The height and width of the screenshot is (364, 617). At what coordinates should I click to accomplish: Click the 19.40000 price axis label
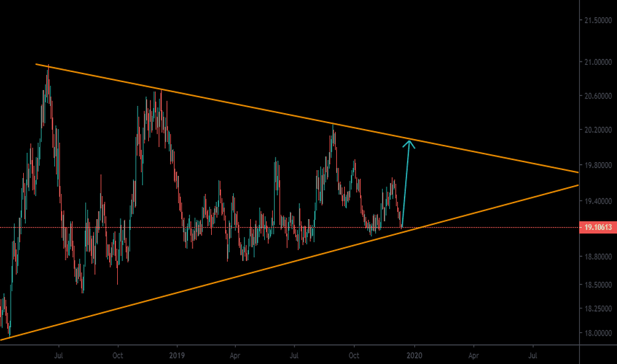tap(598, 201)
